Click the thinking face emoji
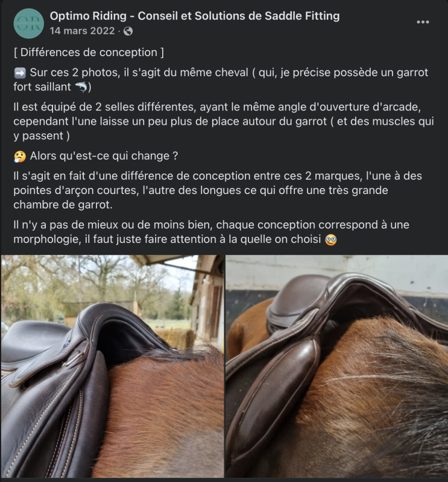448x482 pixels. click(x=20, y=157)
